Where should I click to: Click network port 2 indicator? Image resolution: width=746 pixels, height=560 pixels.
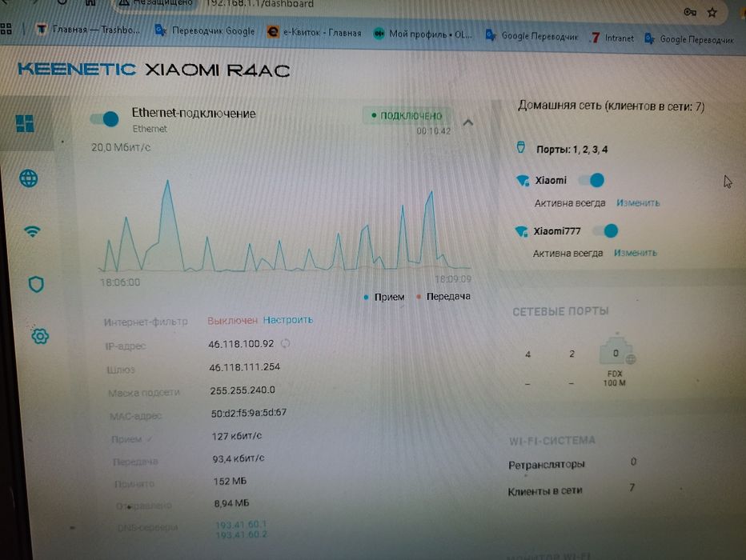[572, 354]
